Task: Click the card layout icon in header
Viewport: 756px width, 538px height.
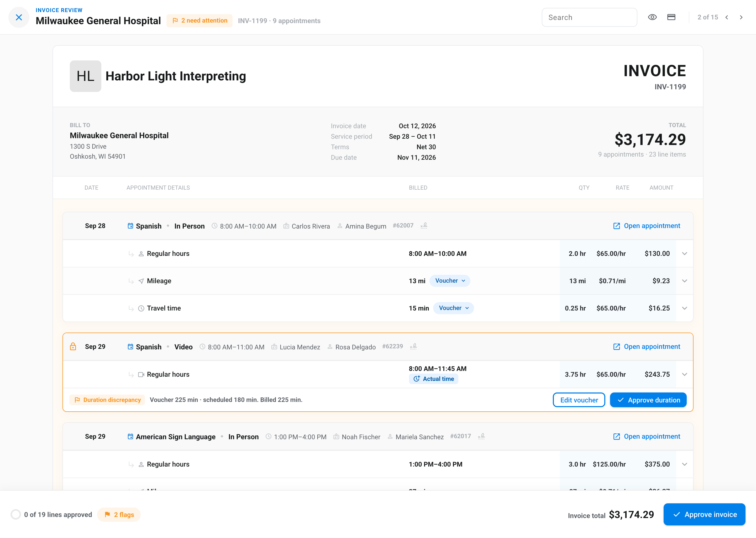Action: (671, 17)
